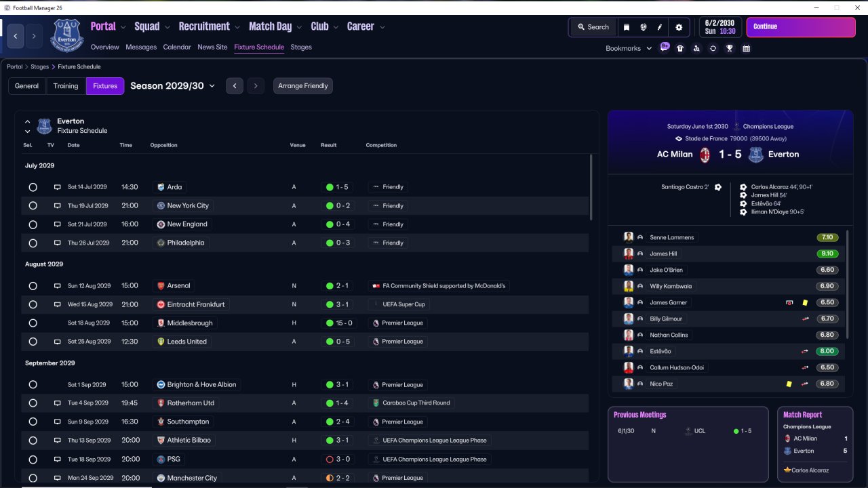Open James Hill's name in the lineup

coord(663,253)
